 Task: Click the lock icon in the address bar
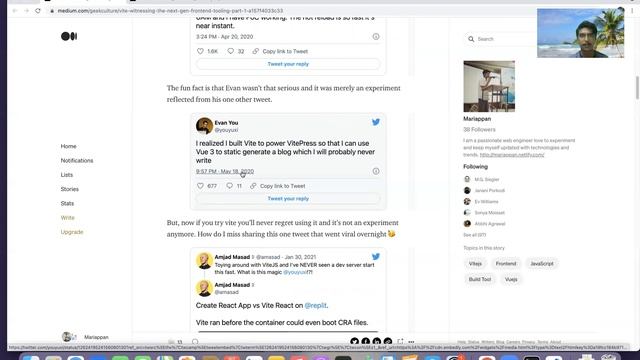tap(52, 11)
